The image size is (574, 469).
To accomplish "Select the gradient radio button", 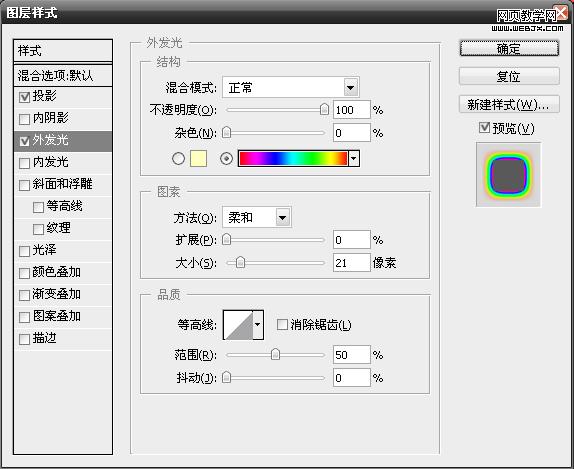I will (227, 159).
